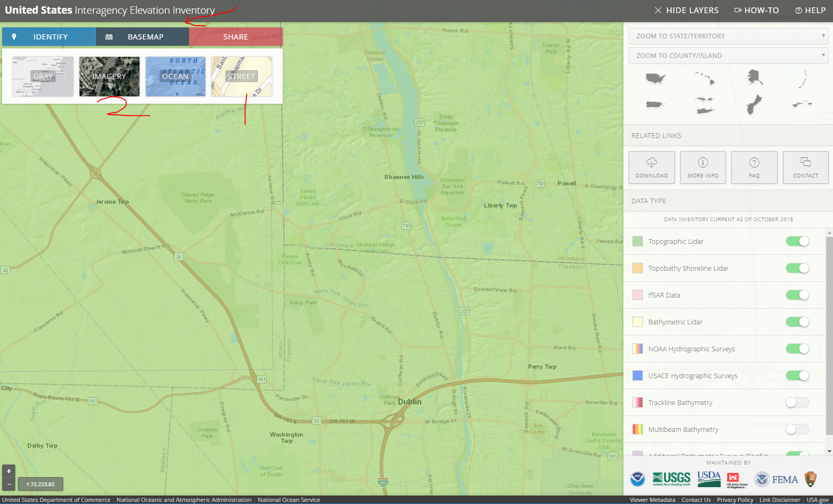Viewport: 833px width, 504px height.
Task: Disable the IfSAR Data layer
Action: [797, 295]
